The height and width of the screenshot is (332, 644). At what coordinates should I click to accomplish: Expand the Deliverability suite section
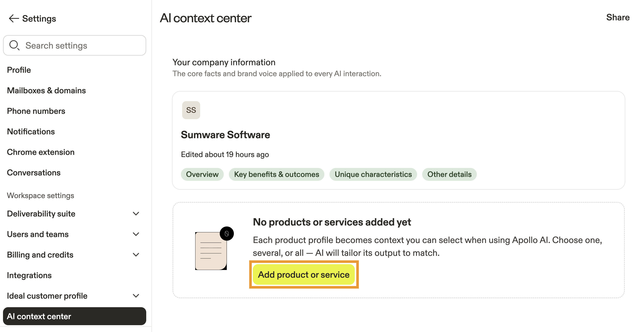click(136, 214)
